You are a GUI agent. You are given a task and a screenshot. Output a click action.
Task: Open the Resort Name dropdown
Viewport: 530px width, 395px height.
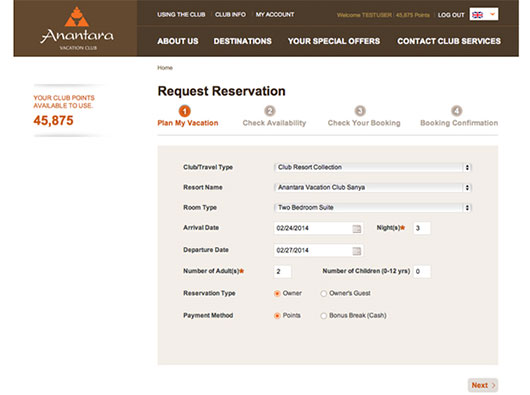pyautogui.click(x=372, y=188)
